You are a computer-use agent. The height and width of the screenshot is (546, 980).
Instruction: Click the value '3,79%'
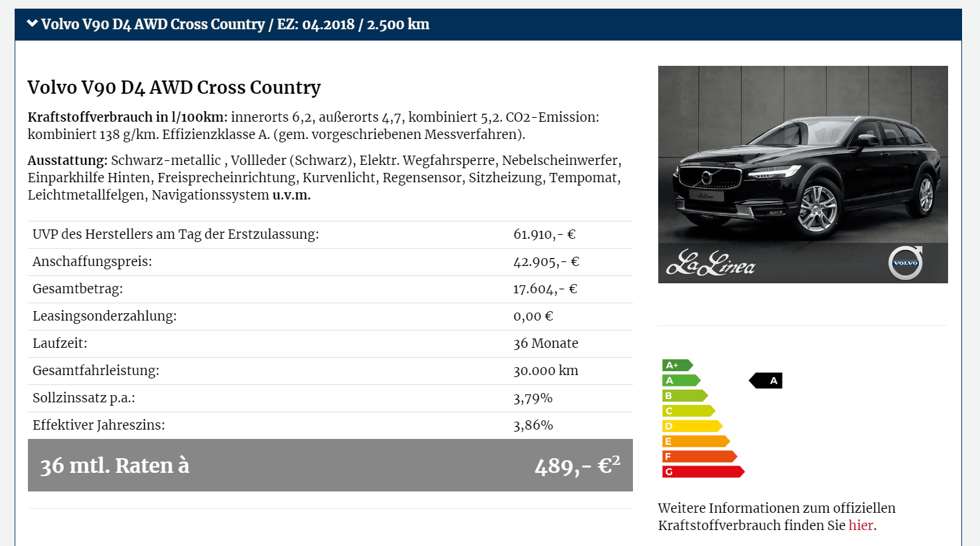point(533,398)
